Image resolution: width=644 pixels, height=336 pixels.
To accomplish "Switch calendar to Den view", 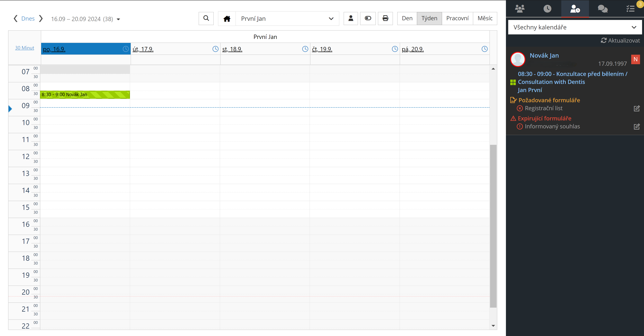I will (x=407, y=18).
